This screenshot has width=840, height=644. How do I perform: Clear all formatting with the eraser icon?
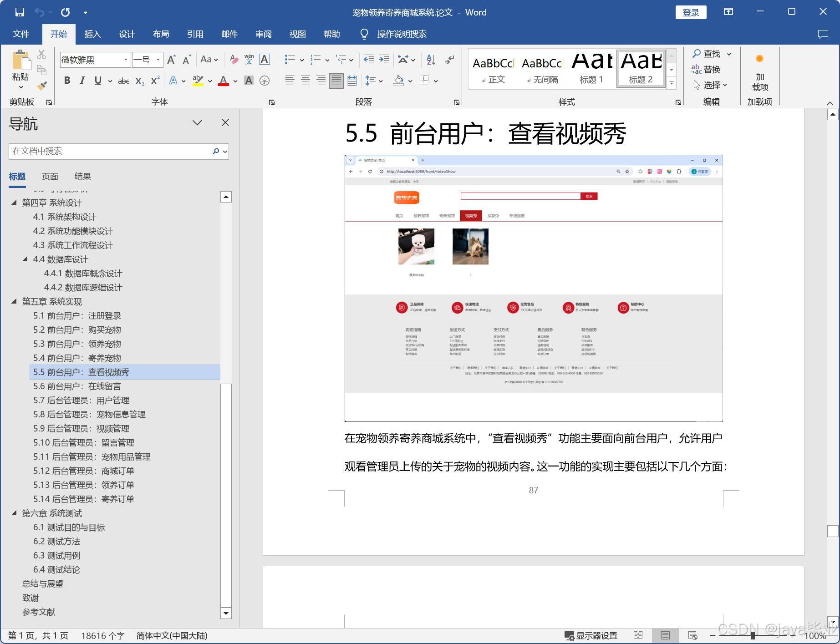234,60
